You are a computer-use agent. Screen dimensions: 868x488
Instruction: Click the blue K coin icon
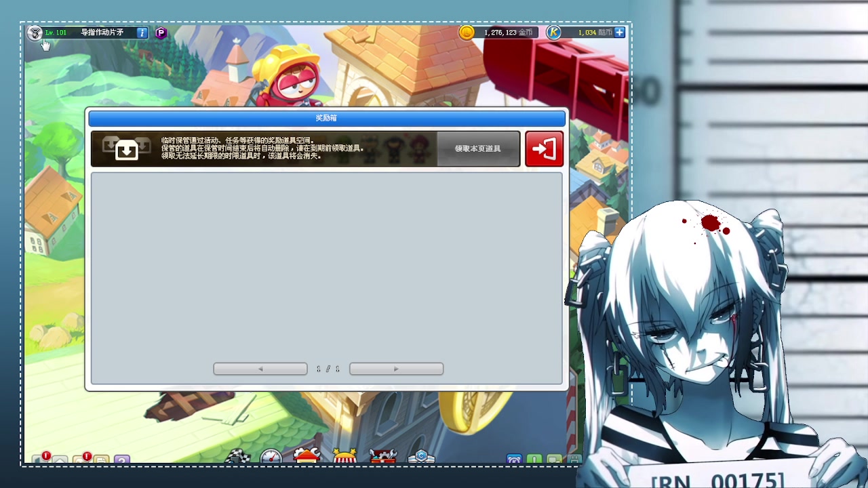point(554,33)
